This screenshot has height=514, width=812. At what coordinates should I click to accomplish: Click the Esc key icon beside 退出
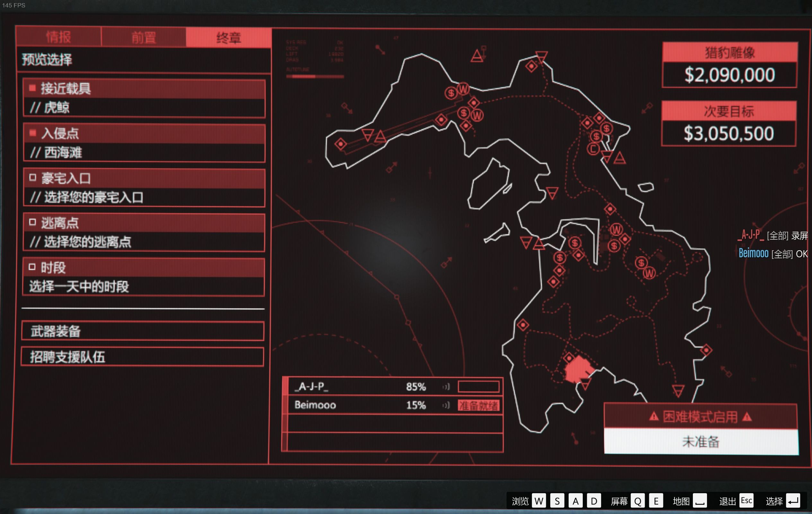(746, 501)
